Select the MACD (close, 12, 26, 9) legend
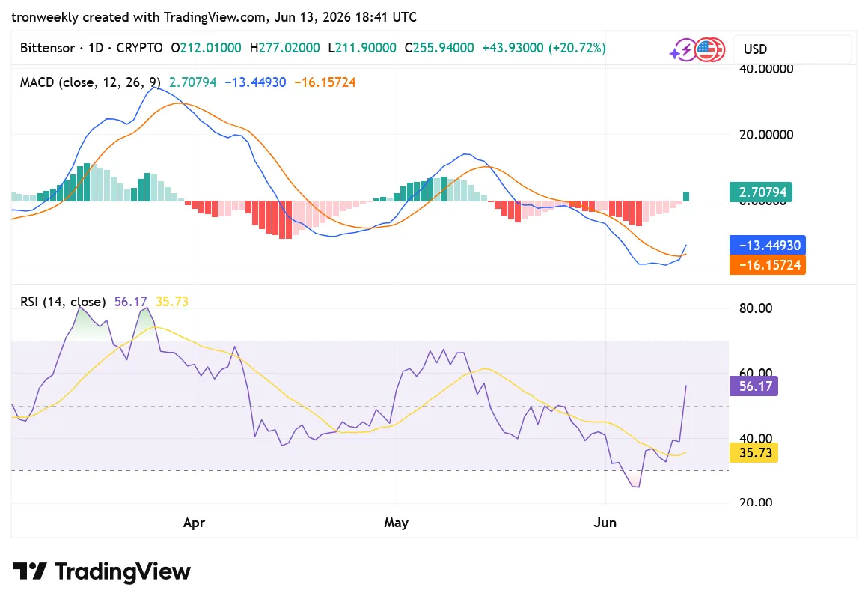This screenshot has height=605, width=868. tap(91, 82)
